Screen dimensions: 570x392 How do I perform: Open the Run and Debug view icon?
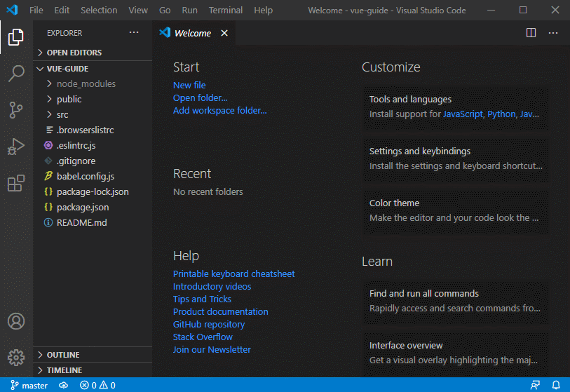tap(16, 147)
